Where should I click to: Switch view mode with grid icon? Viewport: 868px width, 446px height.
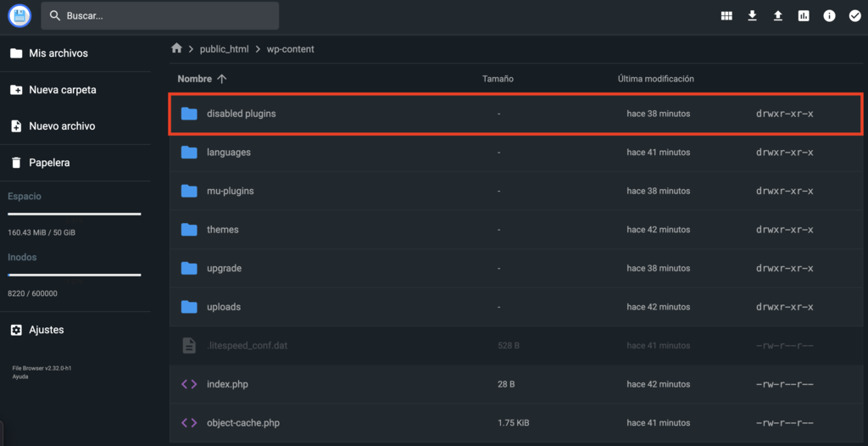tap(726, 16)
